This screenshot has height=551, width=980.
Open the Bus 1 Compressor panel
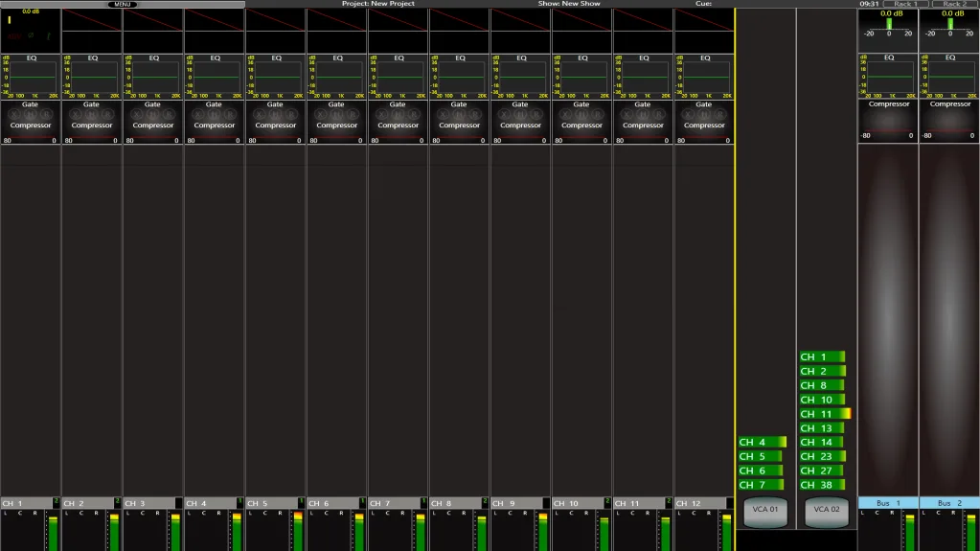[x=888, y=121]
